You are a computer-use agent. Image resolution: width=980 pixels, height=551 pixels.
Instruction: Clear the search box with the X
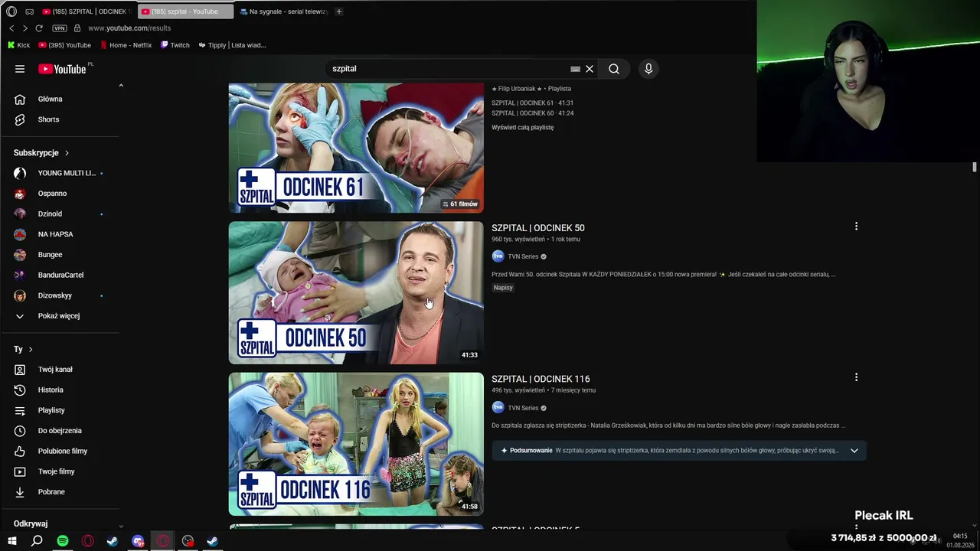click(x=590, y=69)
